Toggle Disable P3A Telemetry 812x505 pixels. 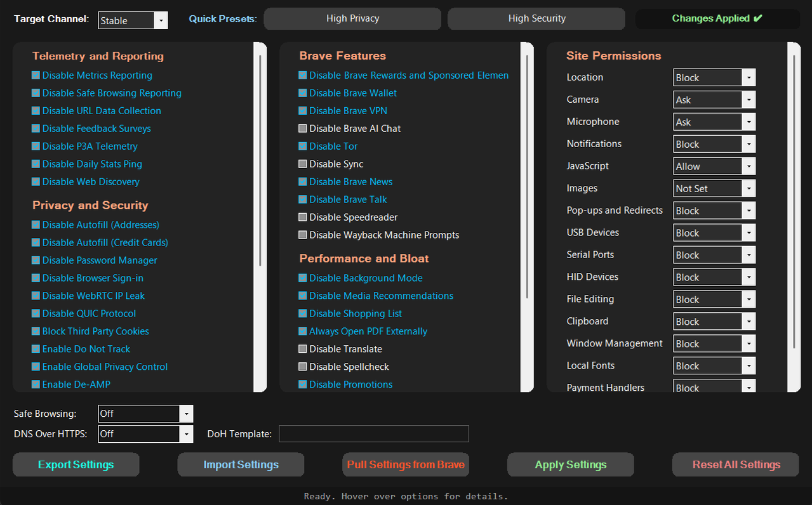84,147
